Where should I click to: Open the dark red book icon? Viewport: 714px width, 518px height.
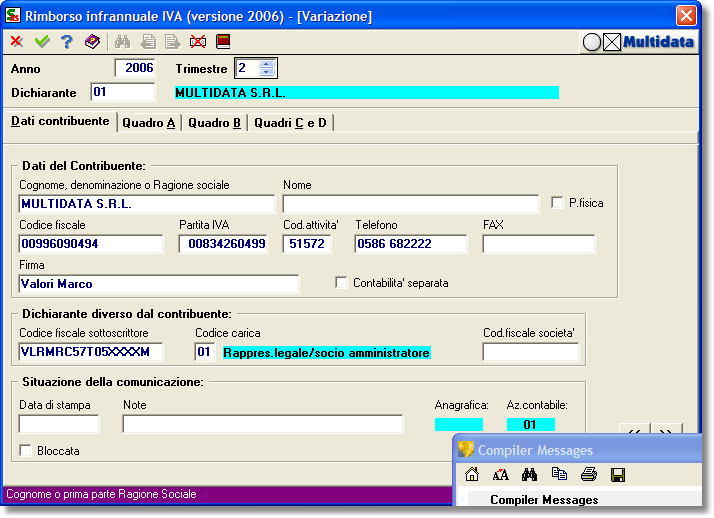pyautogui.click(x=223, y=41)
